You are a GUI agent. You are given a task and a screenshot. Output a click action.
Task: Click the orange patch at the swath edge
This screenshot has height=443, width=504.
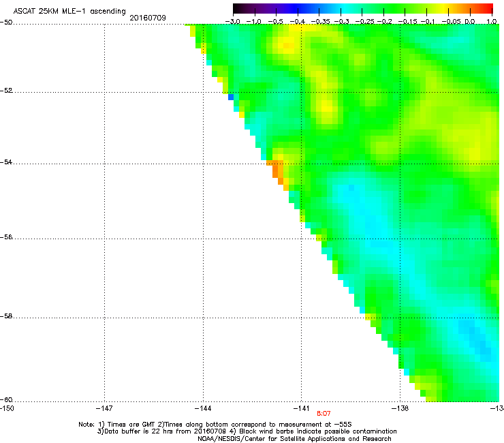click(x=277, y=171)
